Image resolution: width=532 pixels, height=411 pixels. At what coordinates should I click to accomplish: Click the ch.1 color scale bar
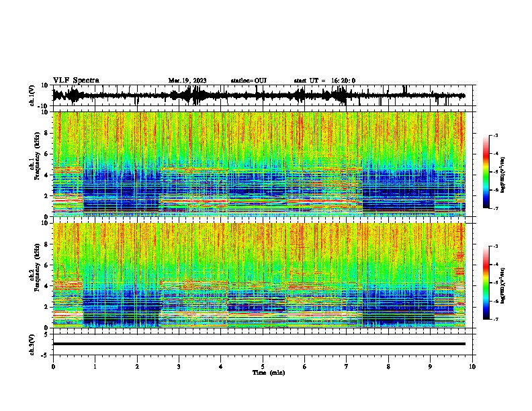(x=486, y=172)
